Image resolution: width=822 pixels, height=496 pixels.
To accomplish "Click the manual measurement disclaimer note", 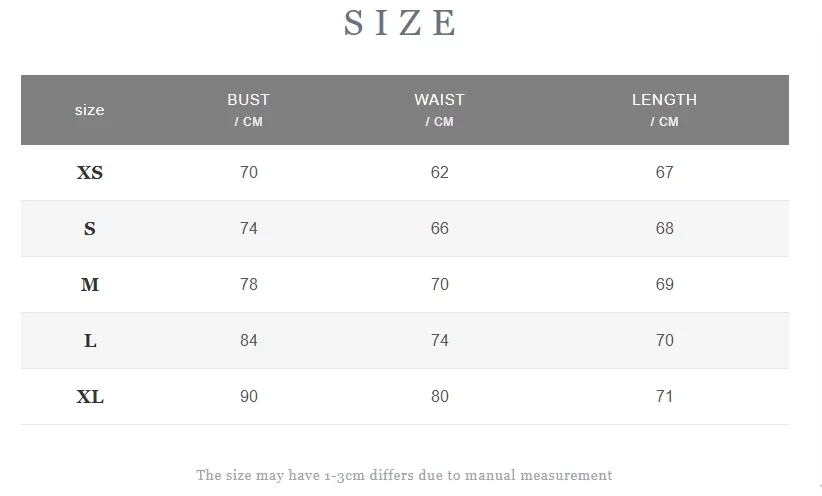I will point(404,475).
